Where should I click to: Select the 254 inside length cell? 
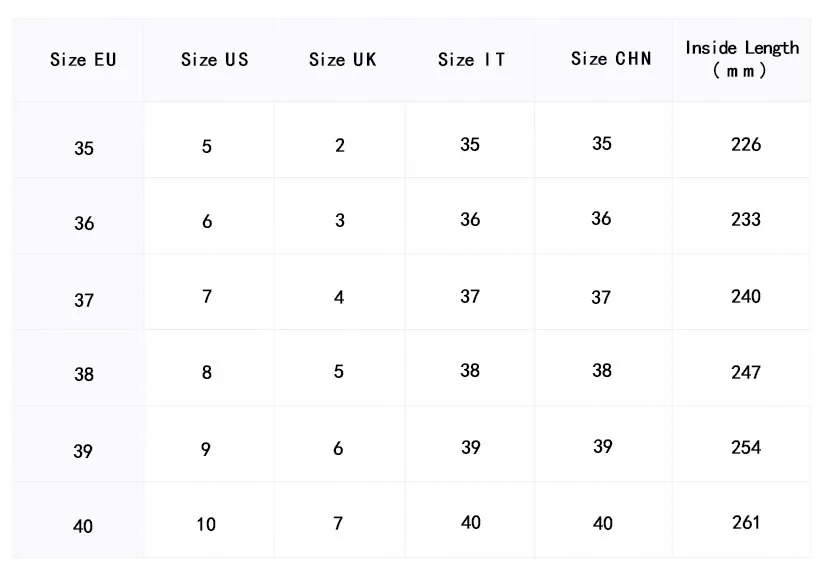click(x=746, y=448)
